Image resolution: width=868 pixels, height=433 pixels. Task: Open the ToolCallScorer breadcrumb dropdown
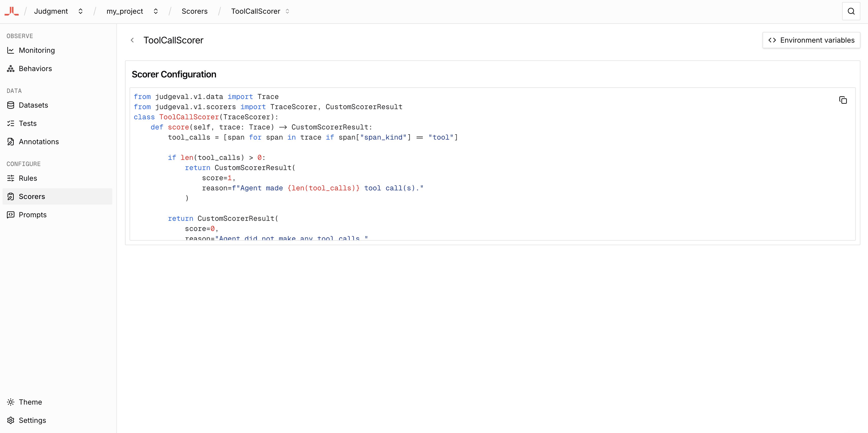point(287,11)
